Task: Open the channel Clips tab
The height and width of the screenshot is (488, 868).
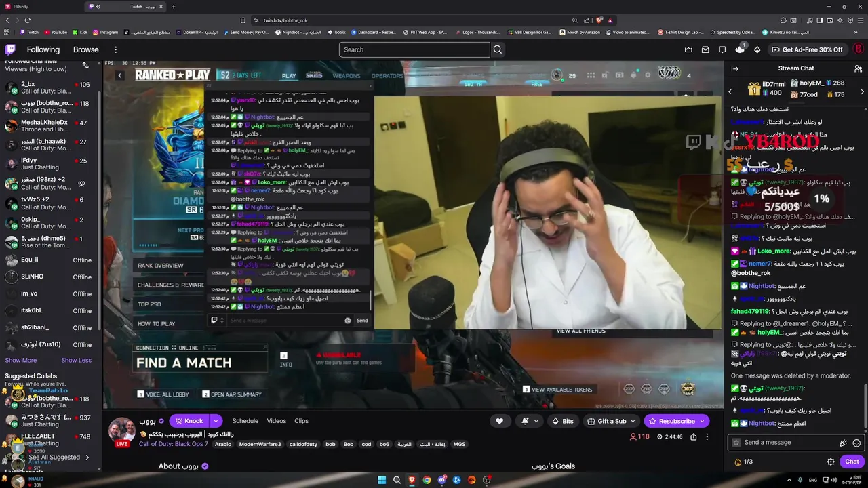Action: 301,421
